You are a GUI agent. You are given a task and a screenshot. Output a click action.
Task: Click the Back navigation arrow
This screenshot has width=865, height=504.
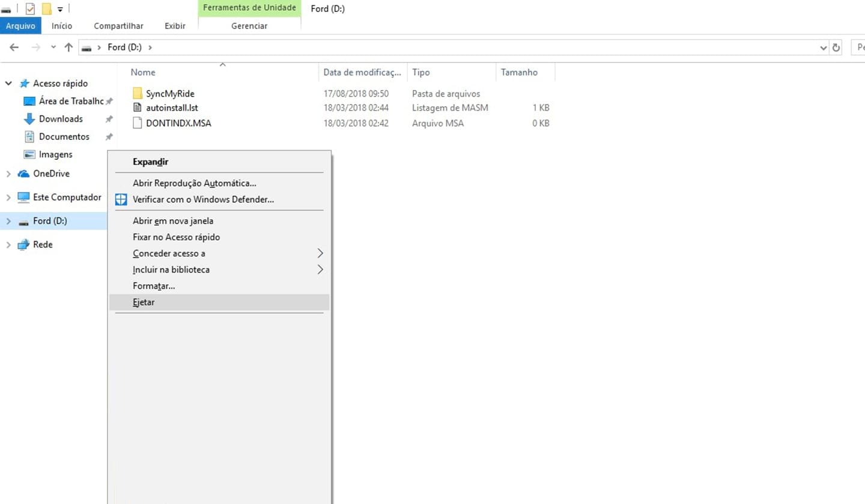pos(14,47)
